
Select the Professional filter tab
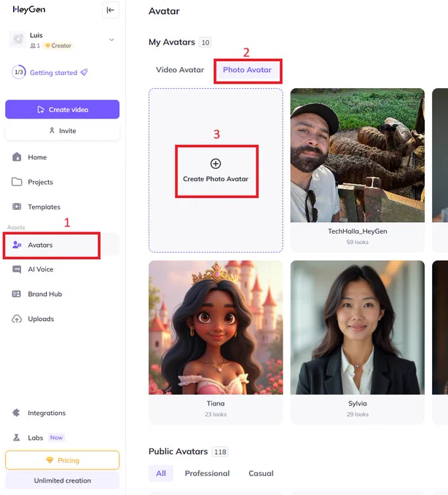click(x=208, y=473)
